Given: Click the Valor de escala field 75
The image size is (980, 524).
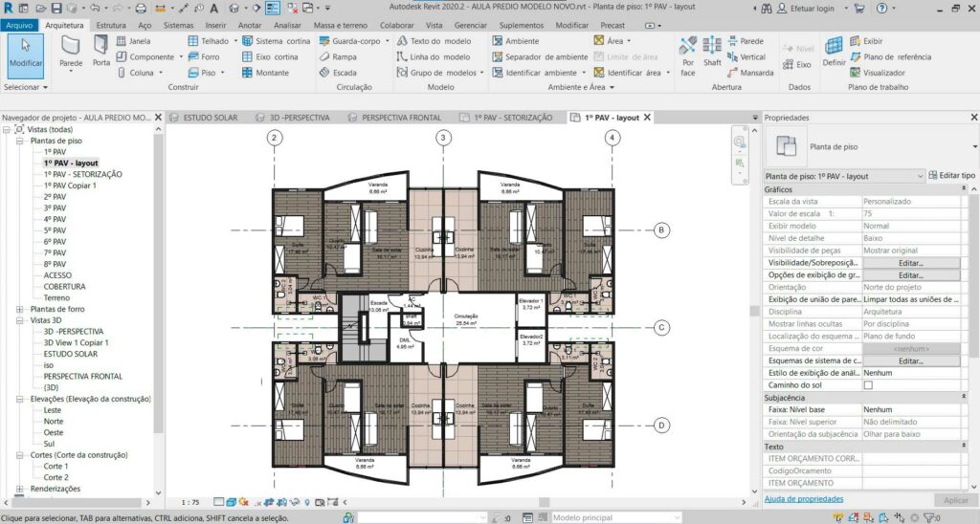Looking at the screenshot, I should coord(911,213).
